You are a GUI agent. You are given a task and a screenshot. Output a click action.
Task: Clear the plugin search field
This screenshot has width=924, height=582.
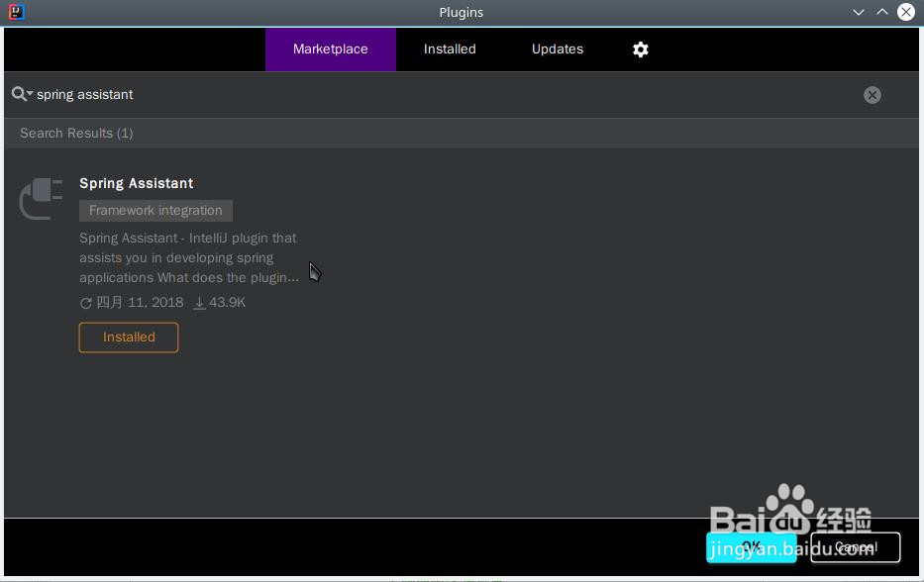873,95
